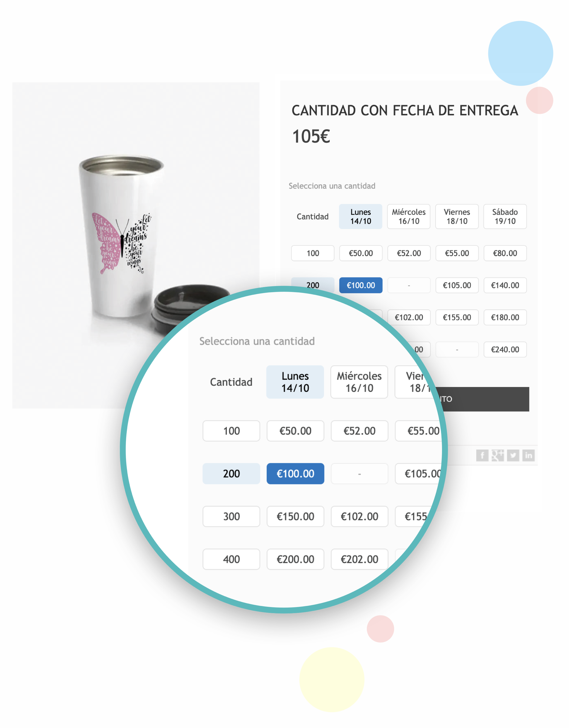
Task: Click the Facebook share icon
Action: pyautogui.click(x=482, y=455)
